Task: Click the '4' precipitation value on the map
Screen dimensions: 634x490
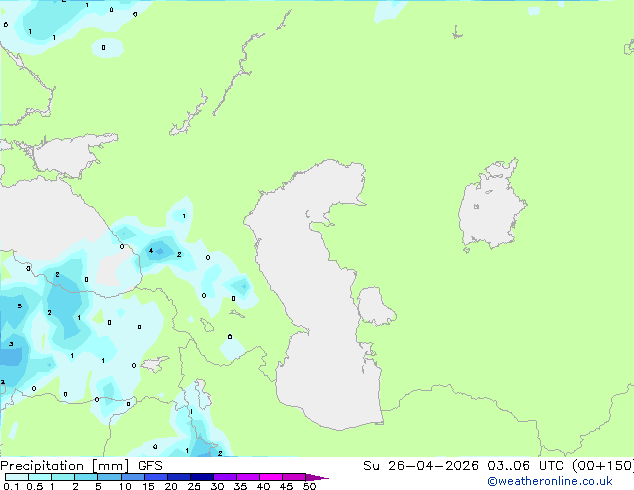Action: tap(151, 251)
